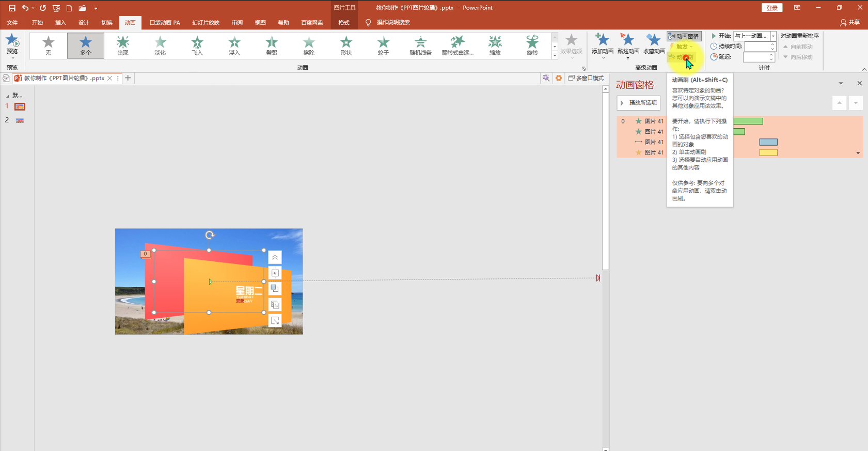868x451 pixels.
Task: Apply the 旋转 swivel animation
Action: point(532,45)
